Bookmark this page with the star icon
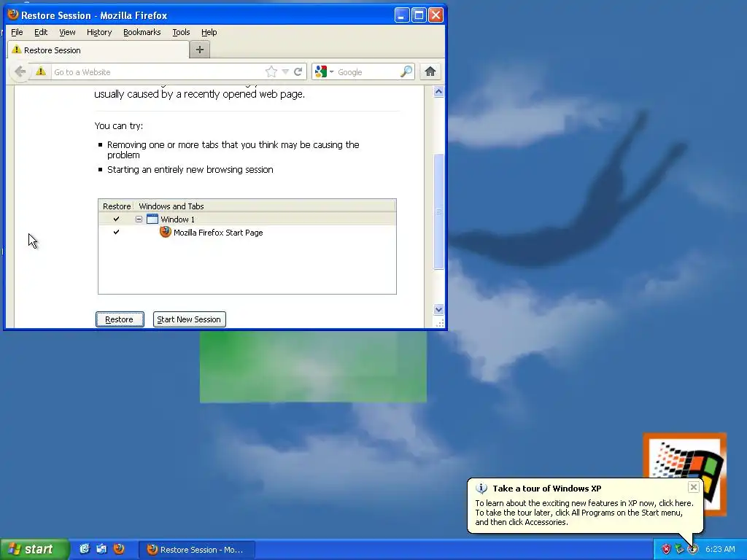The height and width of the screenshot is (560, 747). coord(271,72)
